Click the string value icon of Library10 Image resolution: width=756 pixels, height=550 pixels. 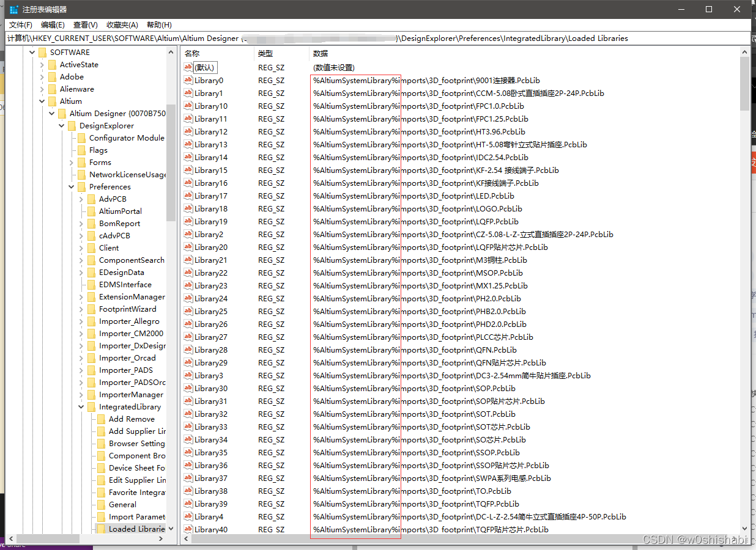point(188,106)
